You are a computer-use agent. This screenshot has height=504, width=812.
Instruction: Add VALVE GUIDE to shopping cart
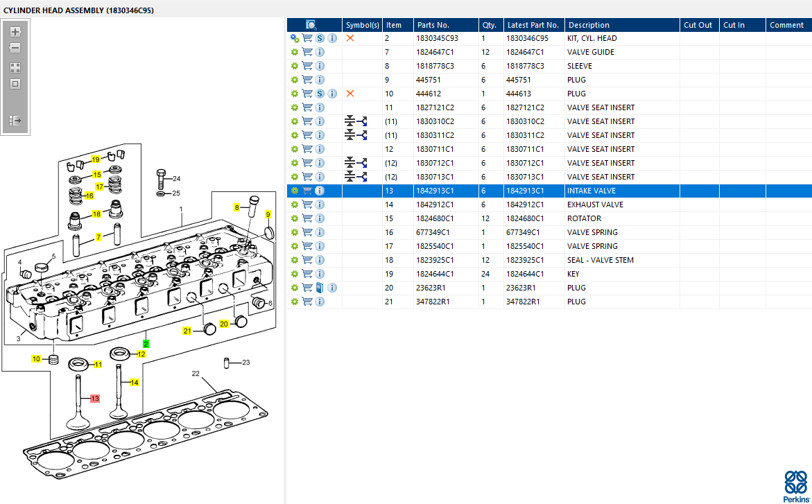point(307,52)
